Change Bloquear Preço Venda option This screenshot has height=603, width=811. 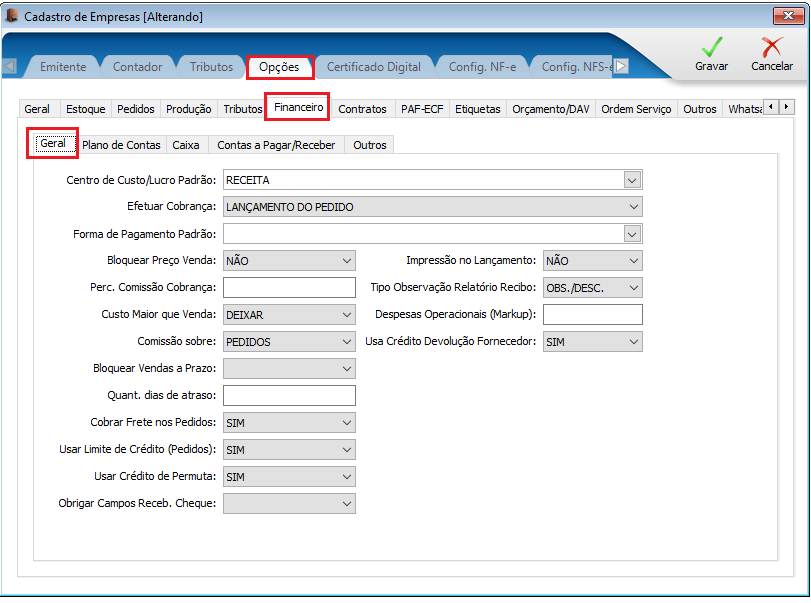[289, 261]
